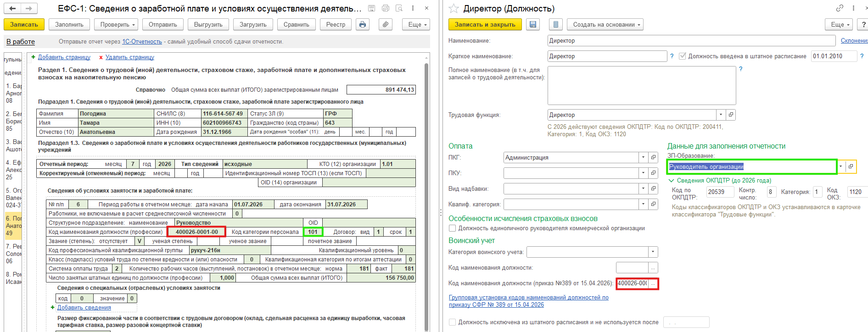Viewport: 868px width, 332px height.
Task: Click the Записать и закрыть button
Action: tap(485, 24)
